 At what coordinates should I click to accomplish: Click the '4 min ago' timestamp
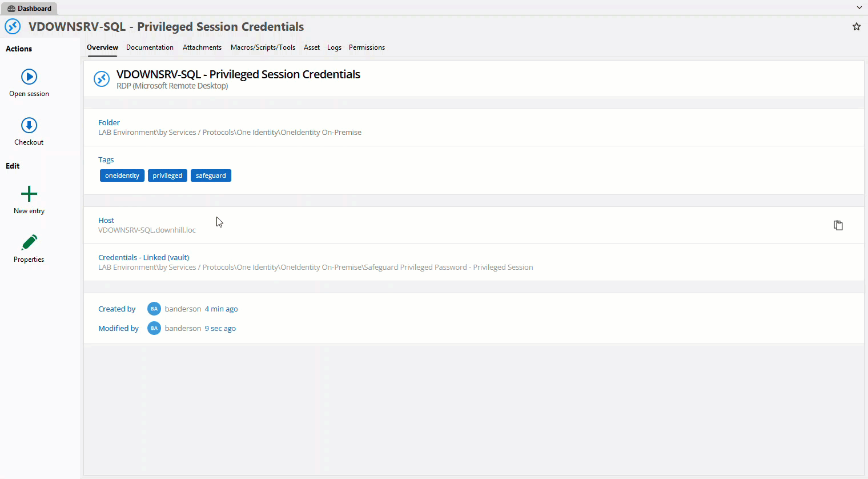pyautogui.click(x=221, y=309)
